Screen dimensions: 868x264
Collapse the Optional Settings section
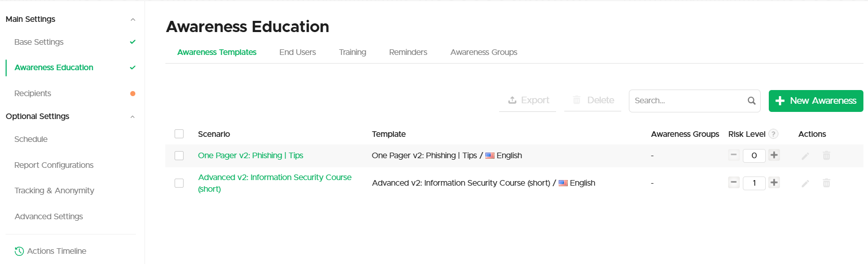pos(133,116)
